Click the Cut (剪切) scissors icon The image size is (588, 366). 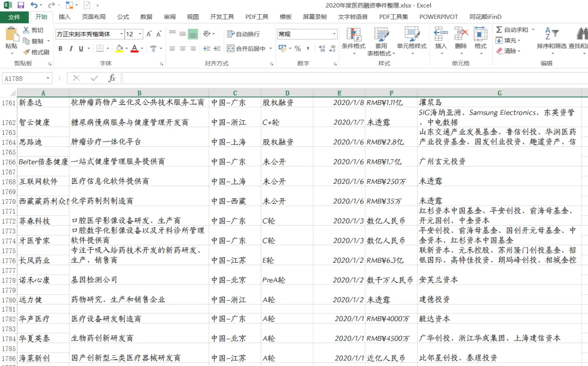[26, 30]
